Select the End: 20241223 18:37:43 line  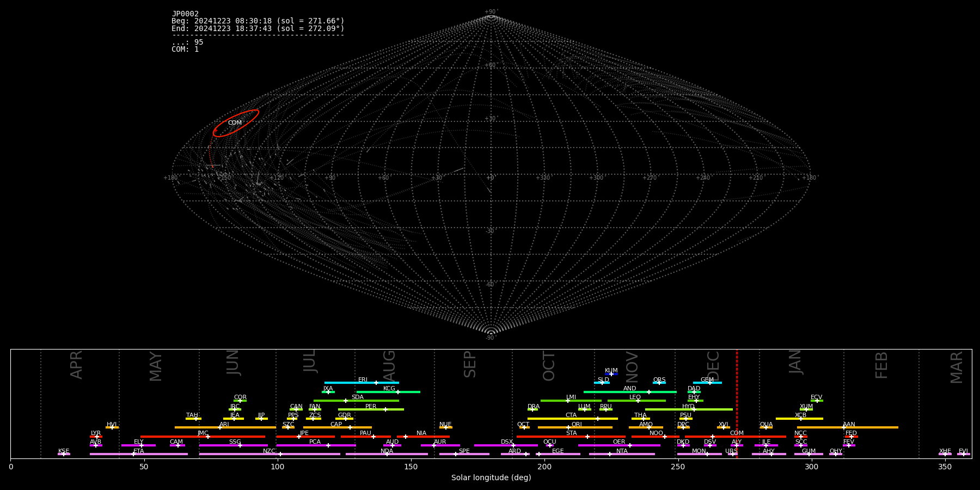point(258,28)
